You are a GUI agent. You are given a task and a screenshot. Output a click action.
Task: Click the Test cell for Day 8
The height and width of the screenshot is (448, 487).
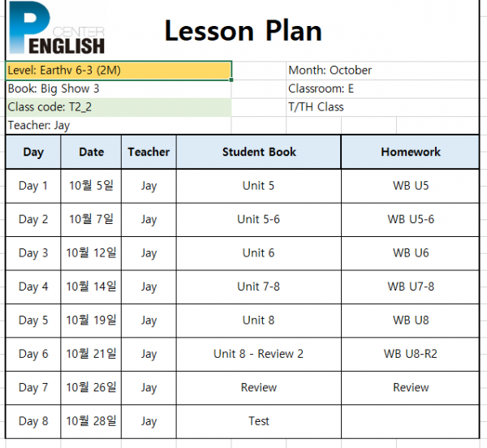[x=258, y=421]
